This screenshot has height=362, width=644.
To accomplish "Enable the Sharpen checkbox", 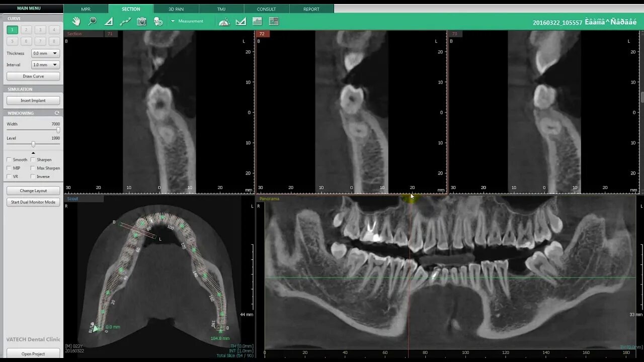I will click(33, 160).
